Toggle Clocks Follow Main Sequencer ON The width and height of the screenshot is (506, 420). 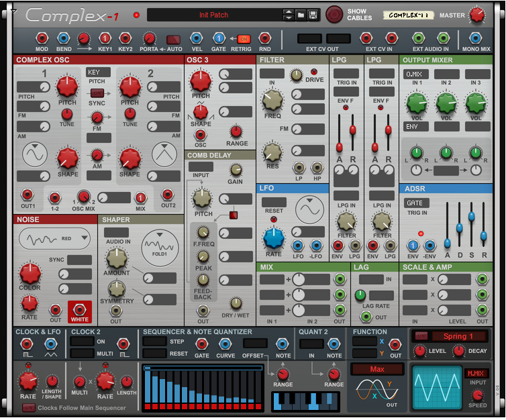click(x=29, y=408)
